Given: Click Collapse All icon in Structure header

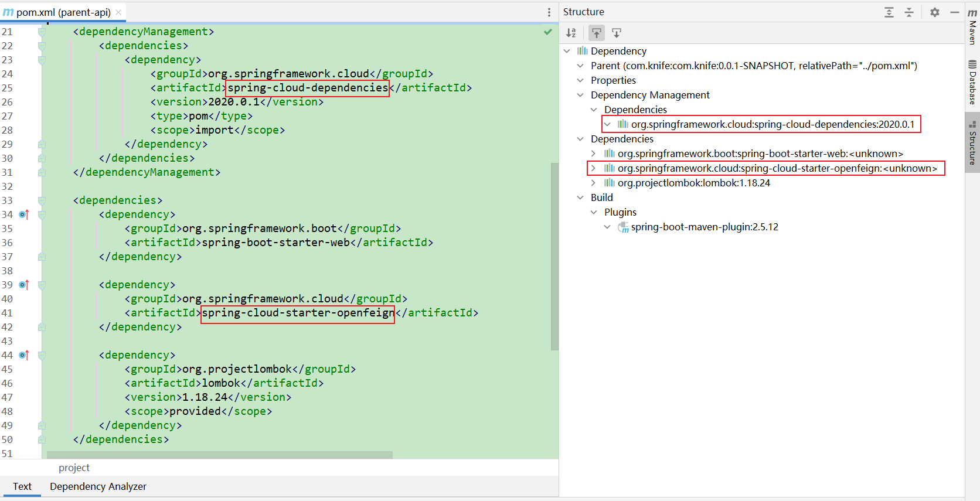Looking at the screenshot, I should click(909, 12).
